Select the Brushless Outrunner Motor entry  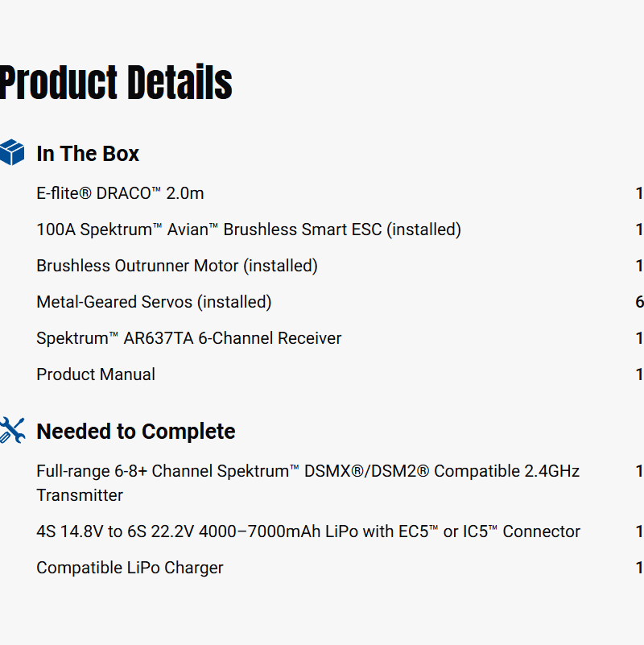177,266
